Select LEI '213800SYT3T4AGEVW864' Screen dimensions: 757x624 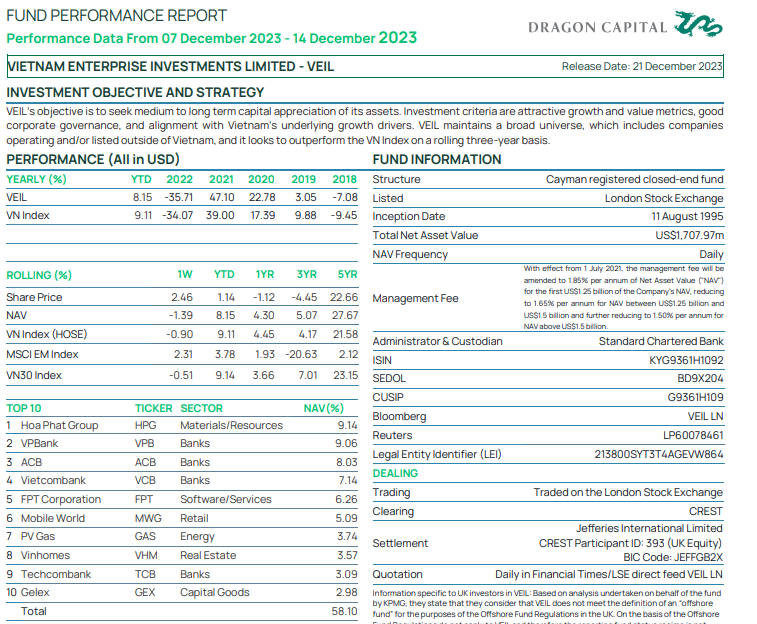click(x=659, y=455)
